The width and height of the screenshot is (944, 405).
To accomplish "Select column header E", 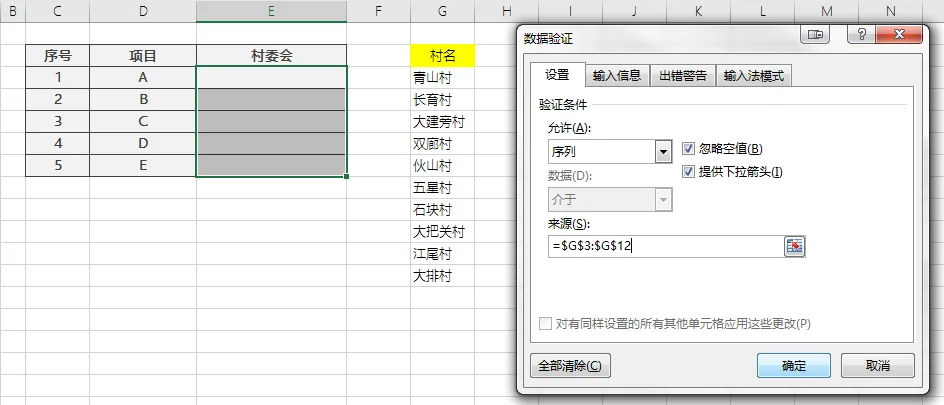I will [x=272, y=11].
